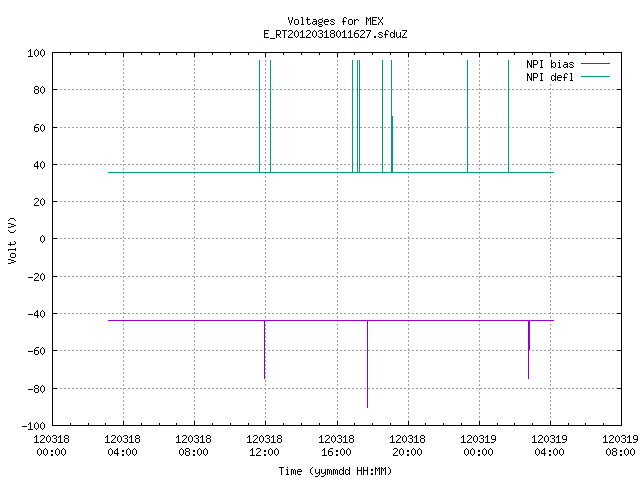Screen dimensions: 640x480
Task: Click the chart title 'Voltages for MEX'
Action: point(335,21)
